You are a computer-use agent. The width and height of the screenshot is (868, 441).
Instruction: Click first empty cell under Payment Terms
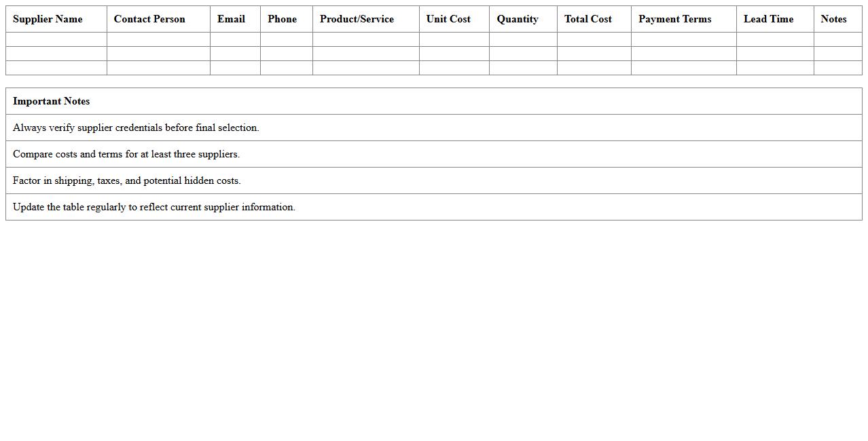(x=683, y=39)
